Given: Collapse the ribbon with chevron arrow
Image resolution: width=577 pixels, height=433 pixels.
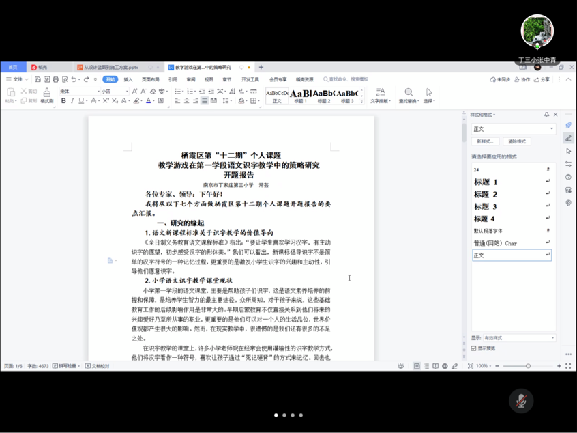Looking at the screenshot, I should click(x=569, y=79).
